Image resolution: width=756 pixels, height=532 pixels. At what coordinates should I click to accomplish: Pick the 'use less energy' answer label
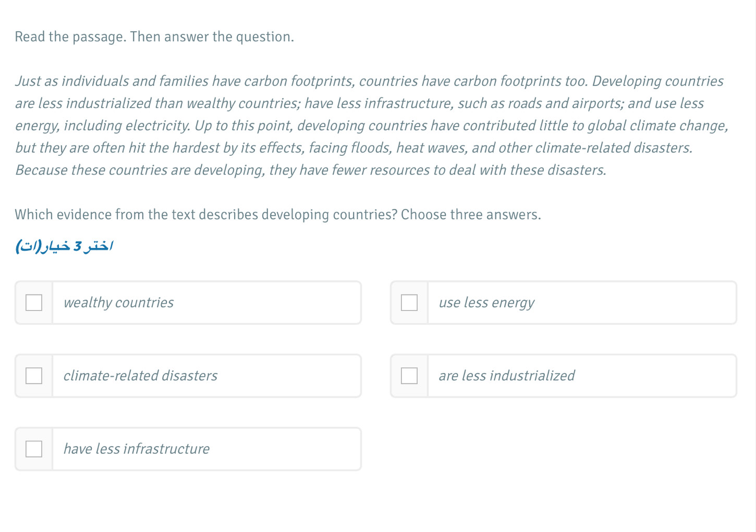click(x=486, y=303)
